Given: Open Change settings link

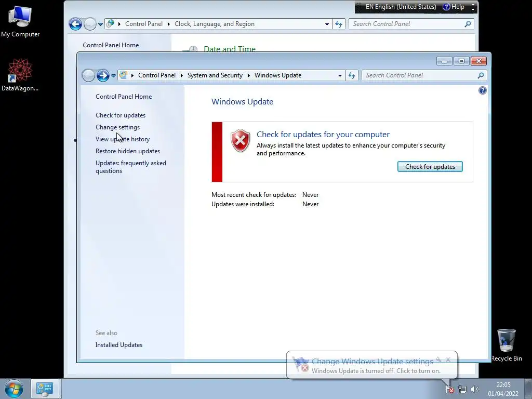Looking at the screenshot, I should point(117,127).
